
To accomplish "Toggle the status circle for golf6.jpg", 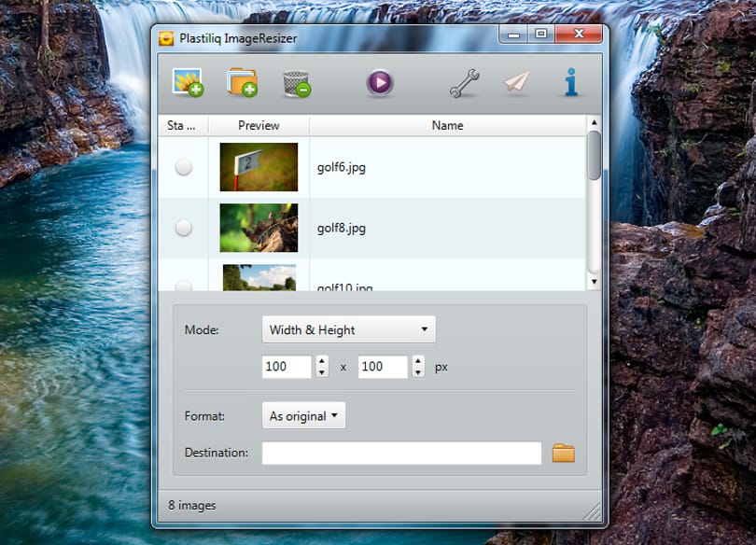I will [x=183, y=167].
